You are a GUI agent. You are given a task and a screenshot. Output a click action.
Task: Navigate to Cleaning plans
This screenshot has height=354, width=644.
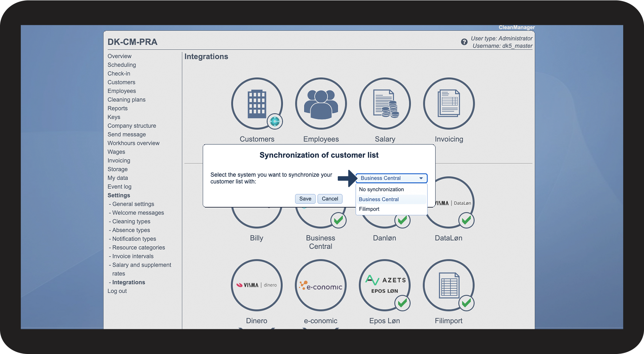click(126, 100)
